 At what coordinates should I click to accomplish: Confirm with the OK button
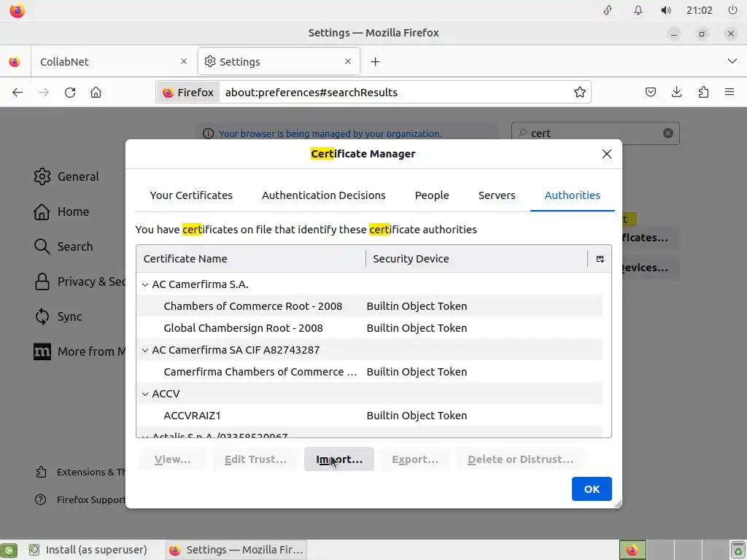tap(592, 489)
